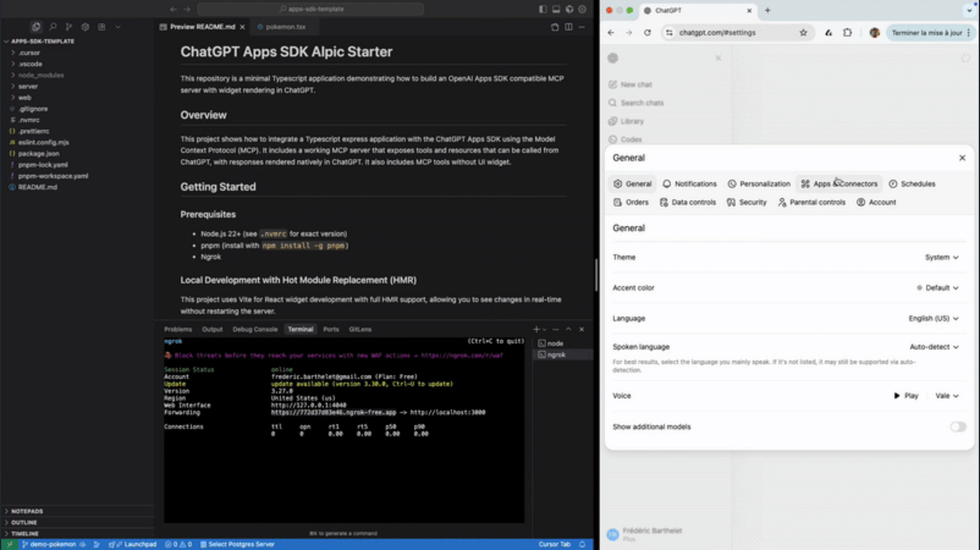Screen dimensions: 980x550
Task: Switch to the GitLens panel tab
Action: (360, 329)
